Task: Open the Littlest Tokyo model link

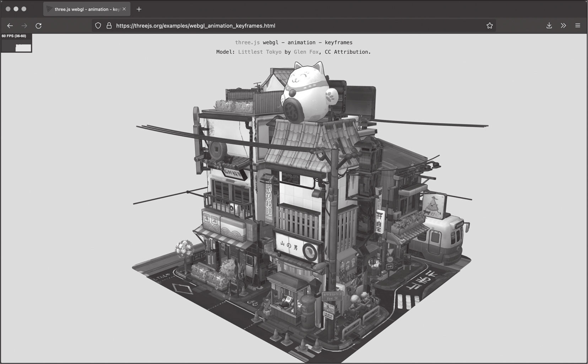Action: (x=260, y=52)
